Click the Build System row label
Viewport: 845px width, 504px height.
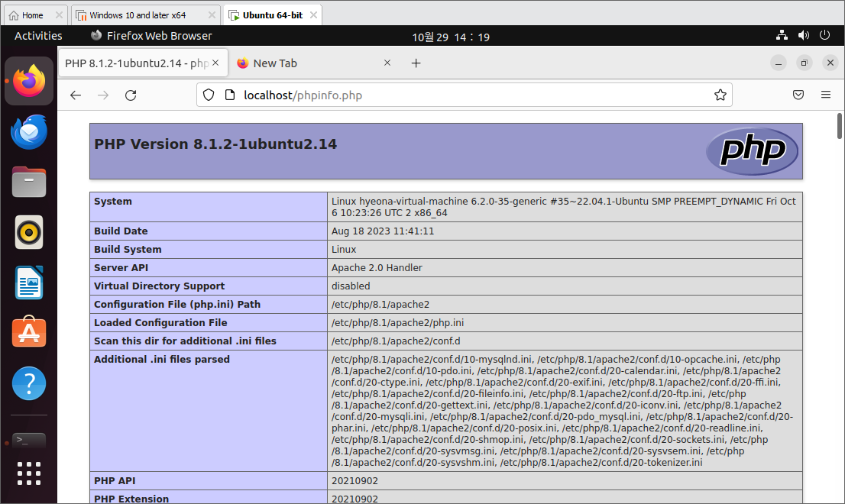[128, 249]
